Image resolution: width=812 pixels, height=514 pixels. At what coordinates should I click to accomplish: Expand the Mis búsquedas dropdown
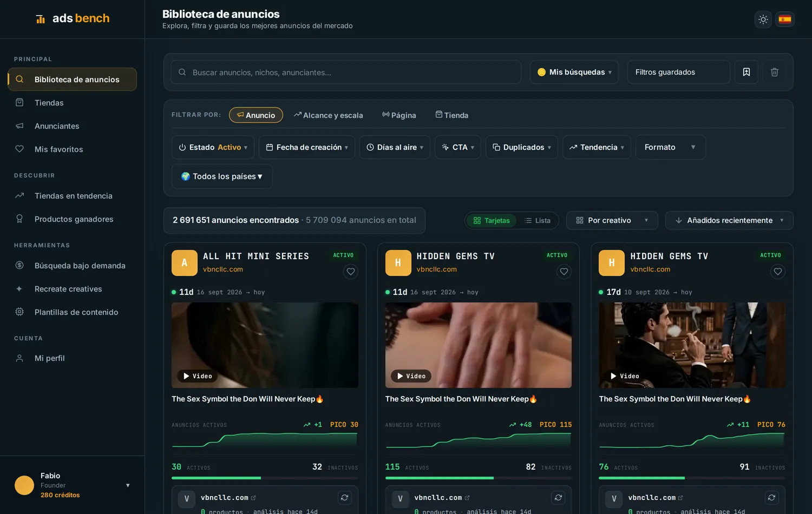tap(574, 72)
